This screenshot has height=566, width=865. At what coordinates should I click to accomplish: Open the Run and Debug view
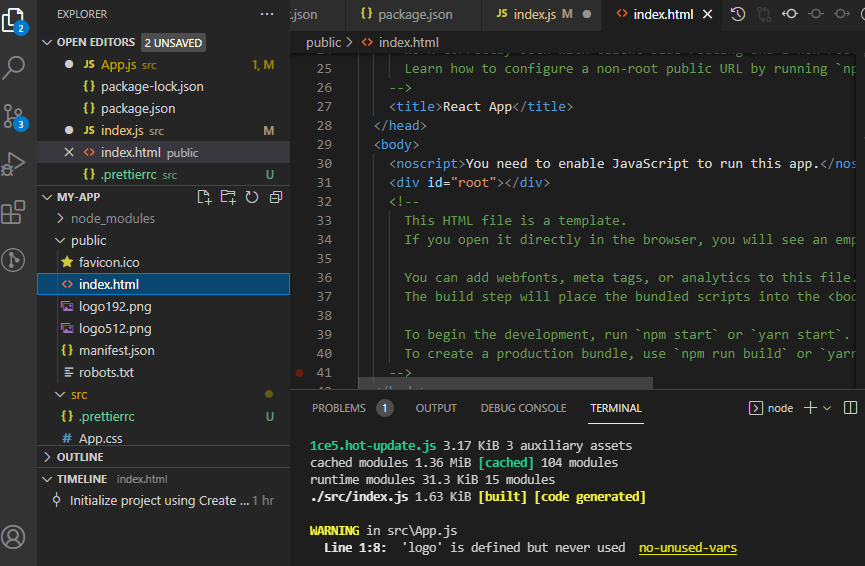point(14,164)
